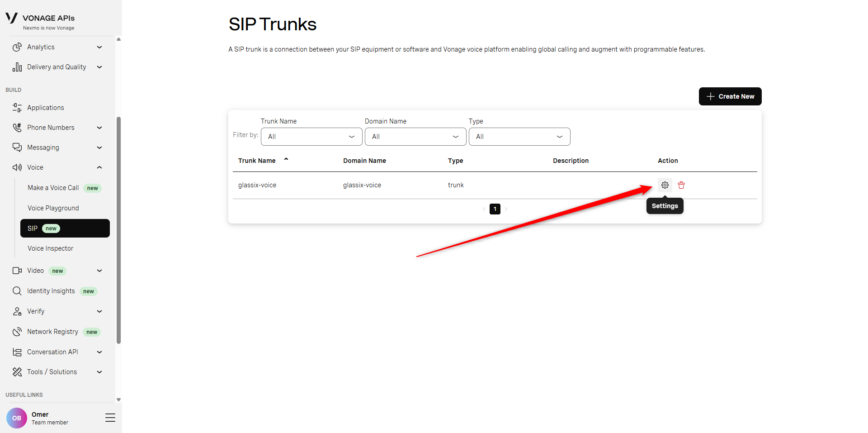Click the Identity Insights magnifier icon
The image size is (868, 433).
[17, 291]
